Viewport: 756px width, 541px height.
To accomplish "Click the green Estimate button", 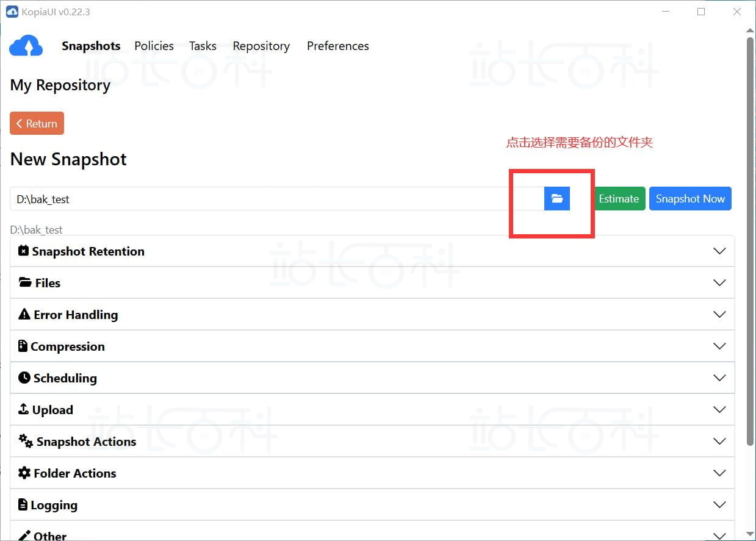I will click(619, 199).
